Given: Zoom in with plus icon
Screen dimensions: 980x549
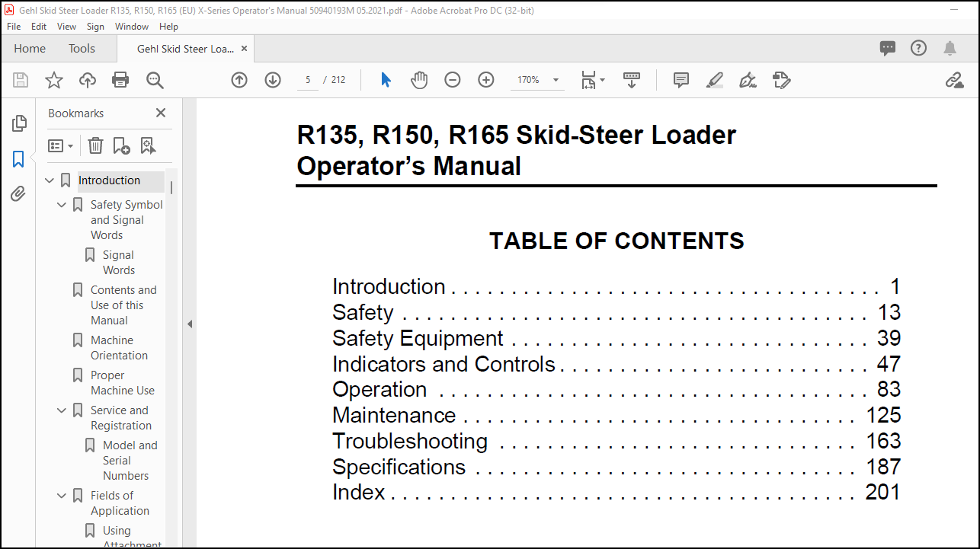Looking at the screenshot, I should pos(486,80).
